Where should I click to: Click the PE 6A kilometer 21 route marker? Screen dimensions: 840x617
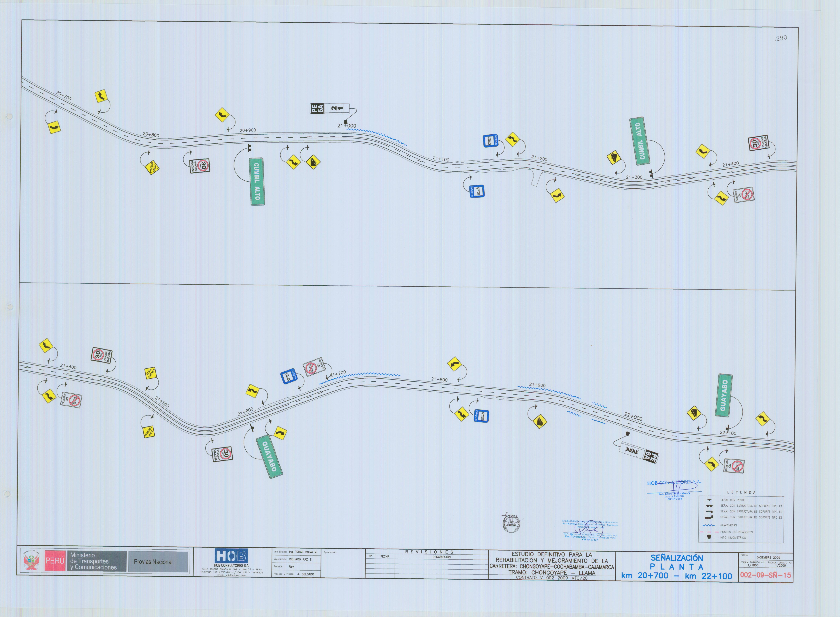(x=329, y=109)
